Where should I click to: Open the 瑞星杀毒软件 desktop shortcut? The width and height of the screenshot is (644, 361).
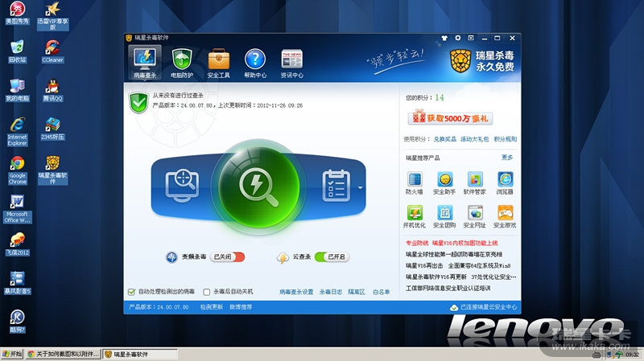pos(52,170)
